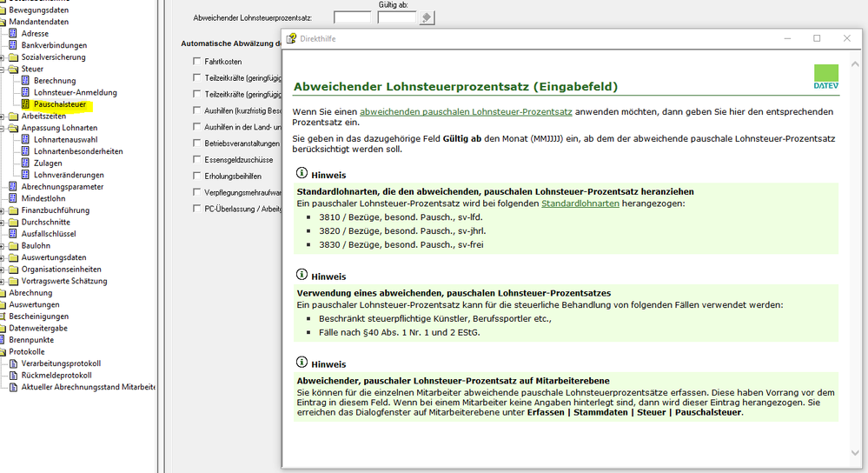The width and height of the screenshot is (868, 473).
Task: Click the Lohnveränderungen document icon
Action: [25, 175]
